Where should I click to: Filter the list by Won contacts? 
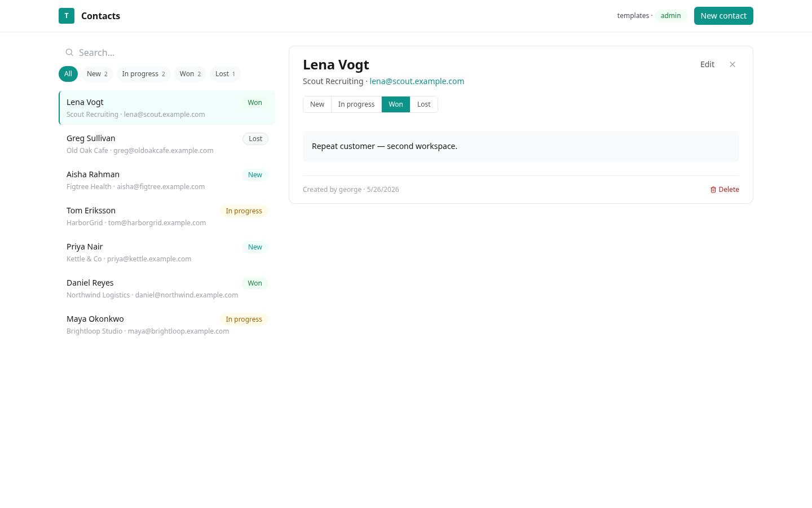190,74
